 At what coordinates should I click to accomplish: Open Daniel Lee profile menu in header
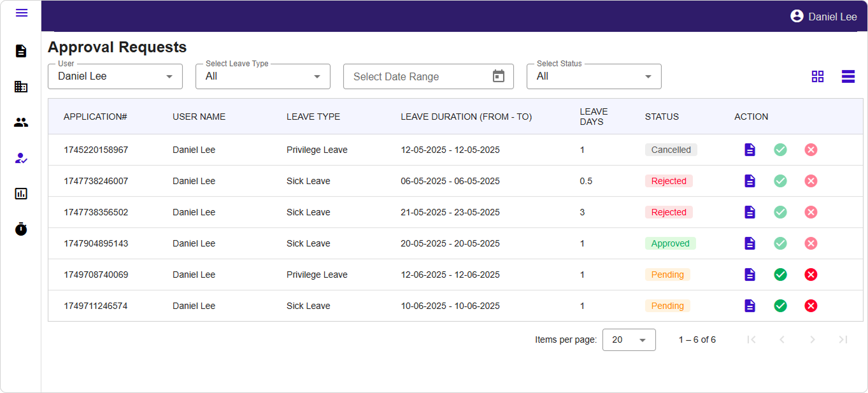[x=823, y=17]
